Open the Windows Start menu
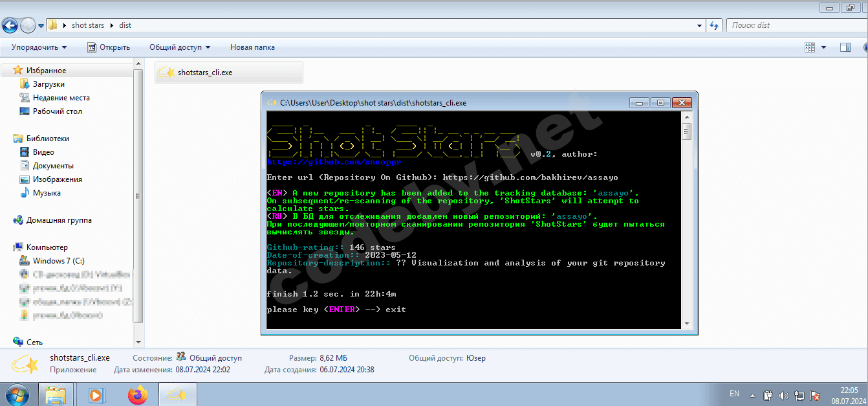 [x=16, y=394]
